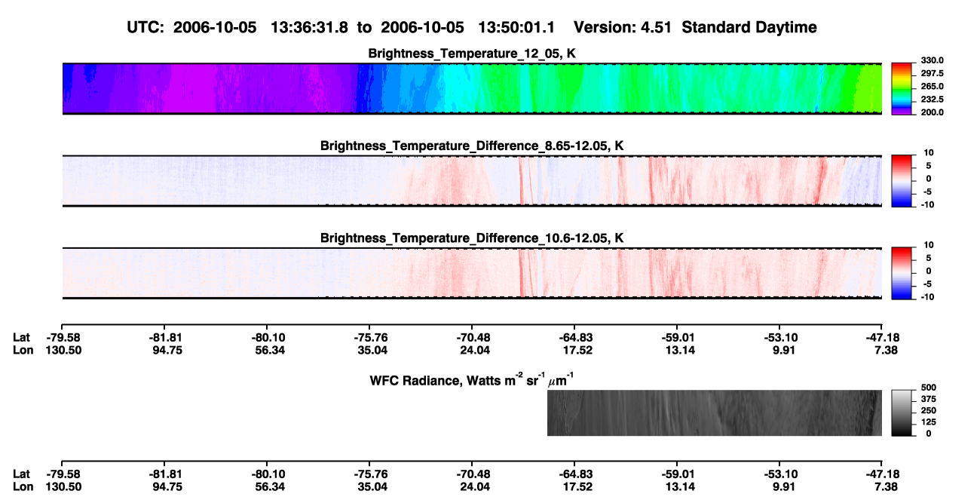Click the 125 tick on grayscale colorbar
Viewport: 980px width, 503px height.
click(927, 422)
